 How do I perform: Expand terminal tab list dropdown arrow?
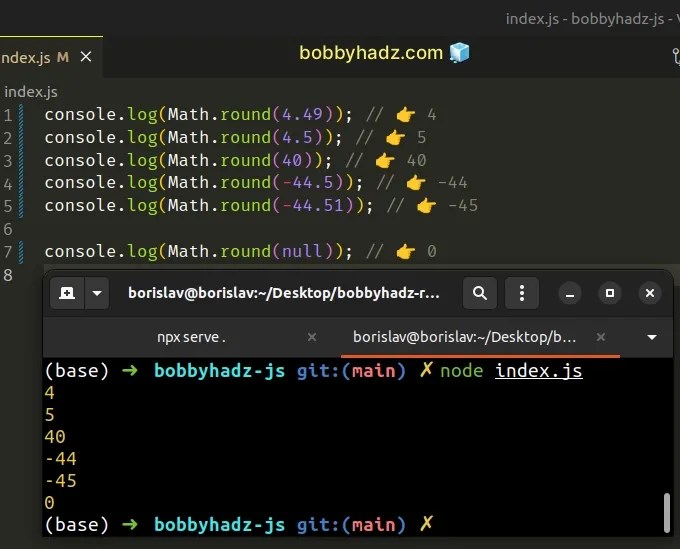click(x=651, y=337)
